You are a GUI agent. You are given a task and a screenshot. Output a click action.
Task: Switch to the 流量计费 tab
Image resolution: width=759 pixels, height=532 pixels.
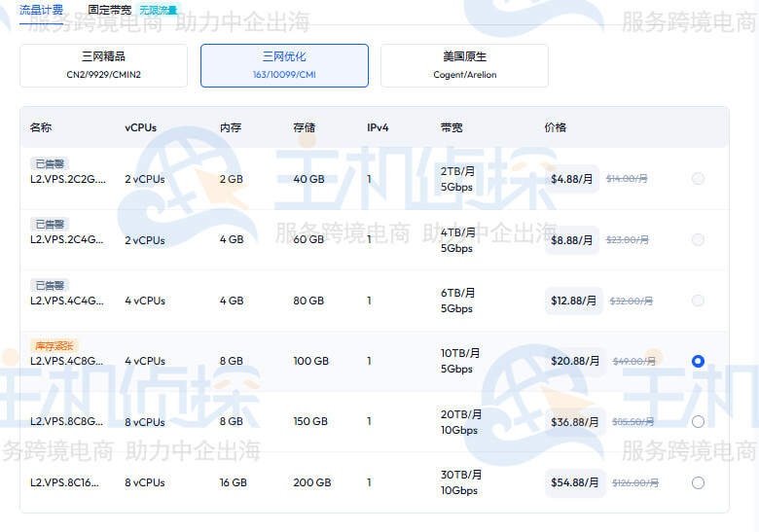pyautogui.click(x=41, y=10)
